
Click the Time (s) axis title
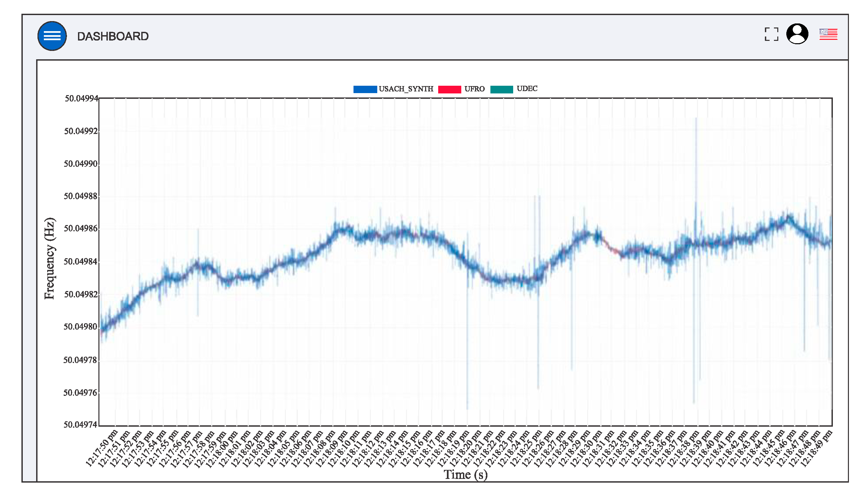[x=465, y=475]
